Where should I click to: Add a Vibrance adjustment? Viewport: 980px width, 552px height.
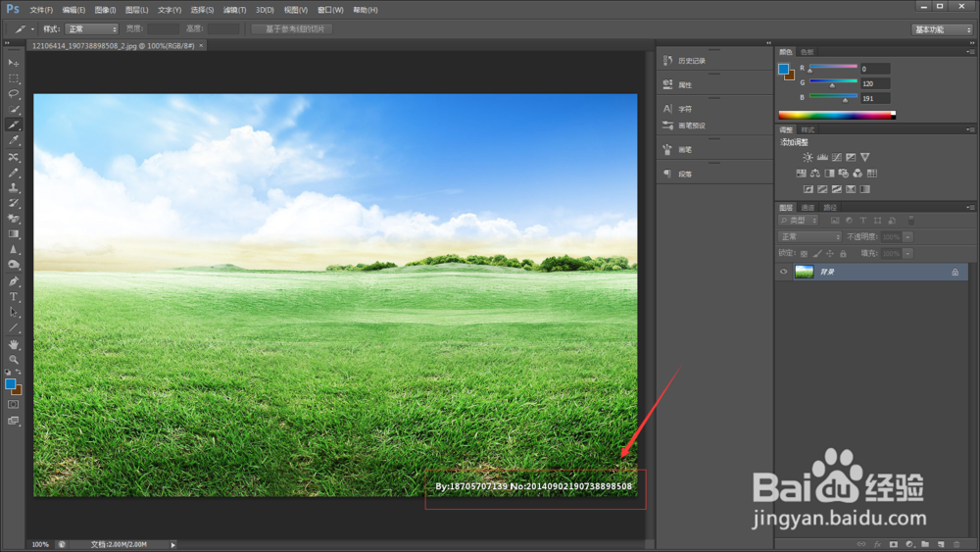pyautogui.click(x=865, y=158)
